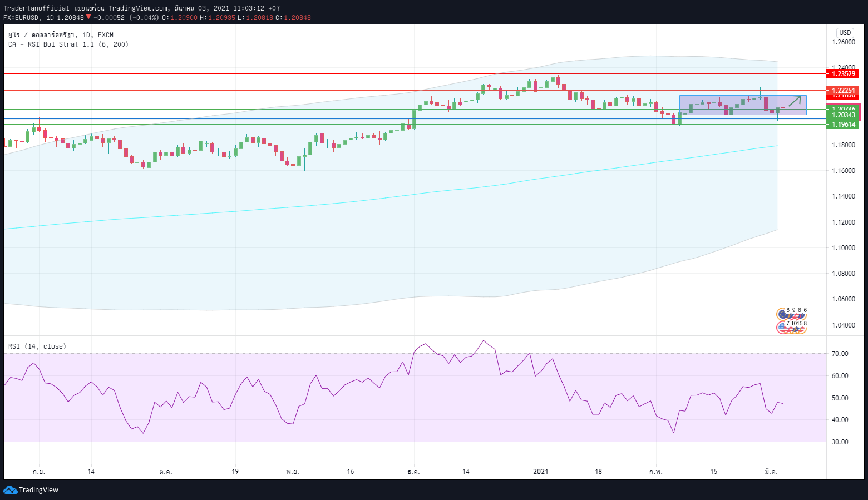Click the open value O:1.20900
This screenshot has height=500, width=868.
pos(179,18)
